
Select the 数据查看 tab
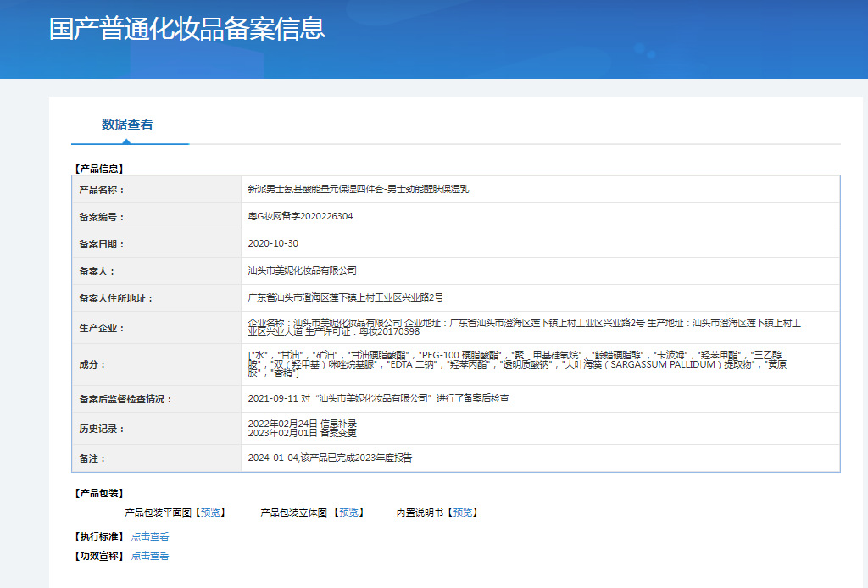click(x=127, y=125)
